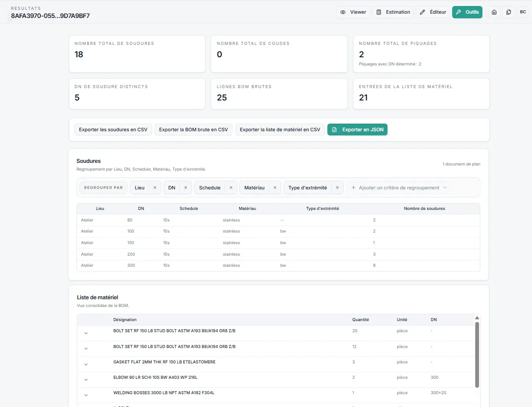Select the weld row with DN 200
This screenshot has height=407, width=532.
(278, 254)
